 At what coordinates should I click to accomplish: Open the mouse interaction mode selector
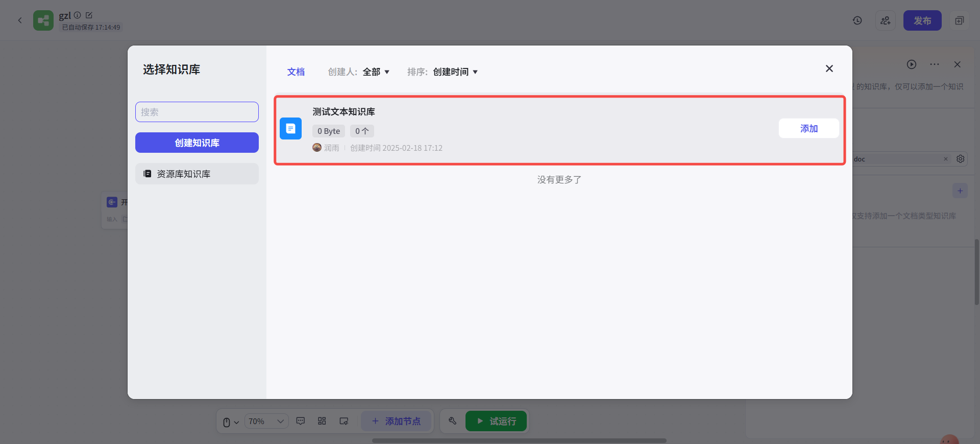point(231,422)
